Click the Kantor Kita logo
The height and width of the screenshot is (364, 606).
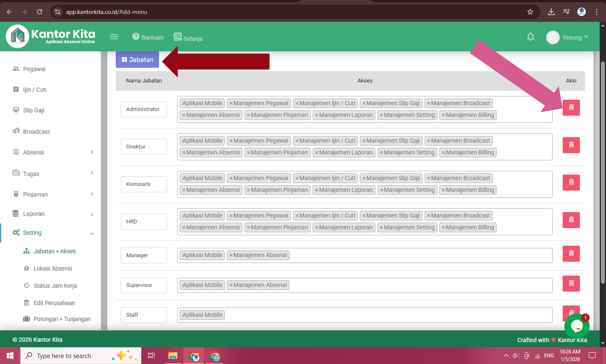[50, 36]
